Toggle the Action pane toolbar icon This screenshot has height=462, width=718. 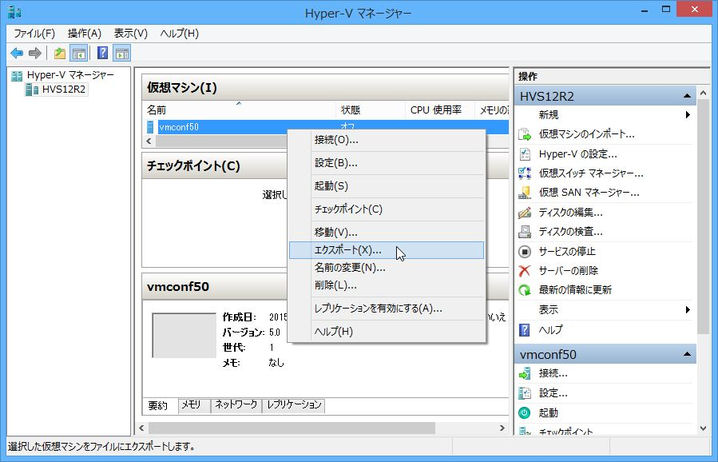(122, 53)
